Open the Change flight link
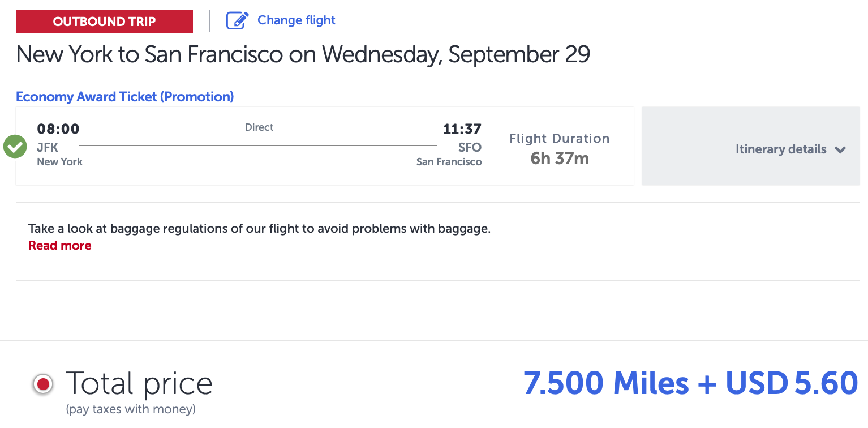This screenshot has width=868, height=428. [296, 20]
